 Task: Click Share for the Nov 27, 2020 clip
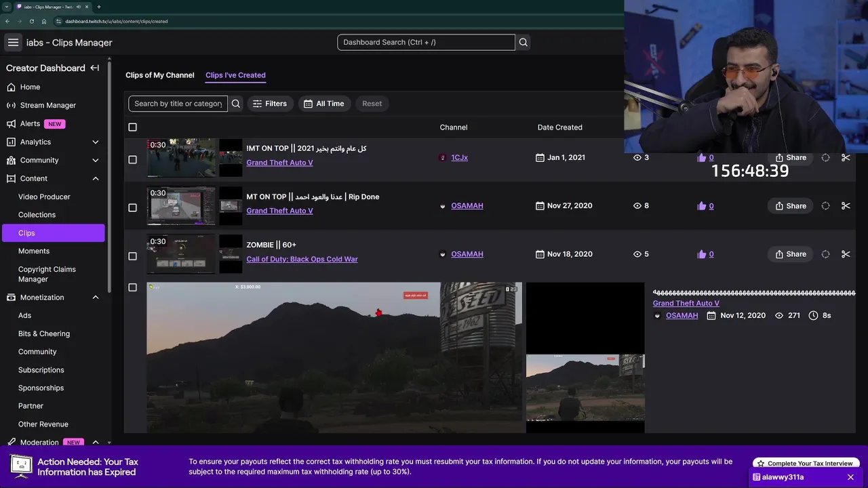(x=791, y=205)
